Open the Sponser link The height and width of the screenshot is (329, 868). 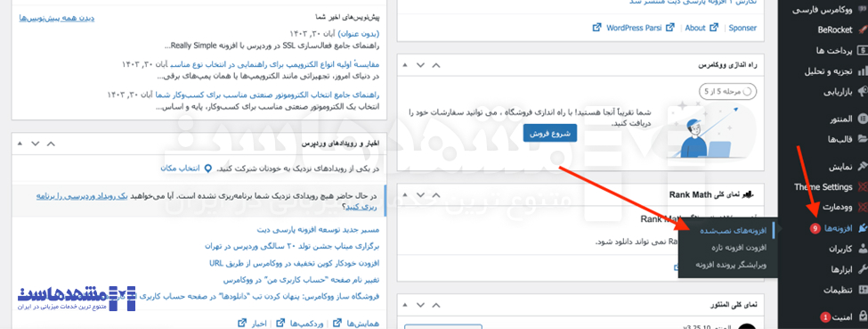[x=742, y=27]
